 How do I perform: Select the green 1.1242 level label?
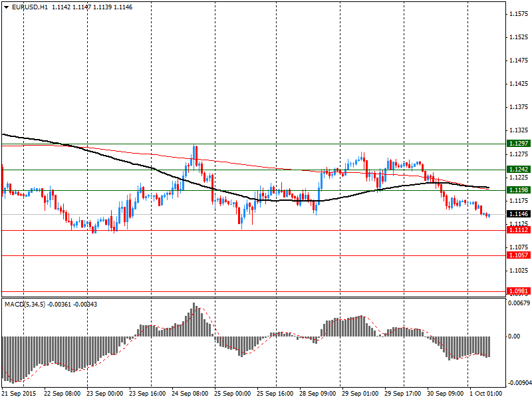click(519, 170)
